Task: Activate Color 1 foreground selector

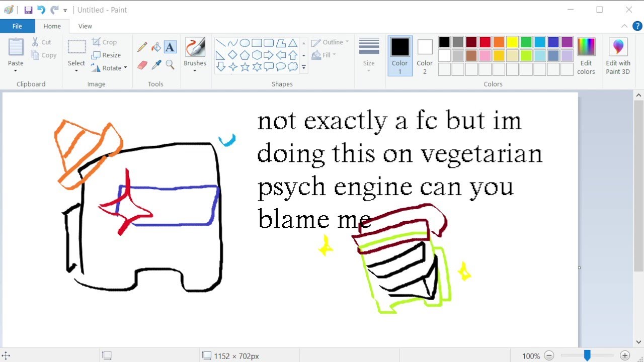Action: (x=400, y=56)
